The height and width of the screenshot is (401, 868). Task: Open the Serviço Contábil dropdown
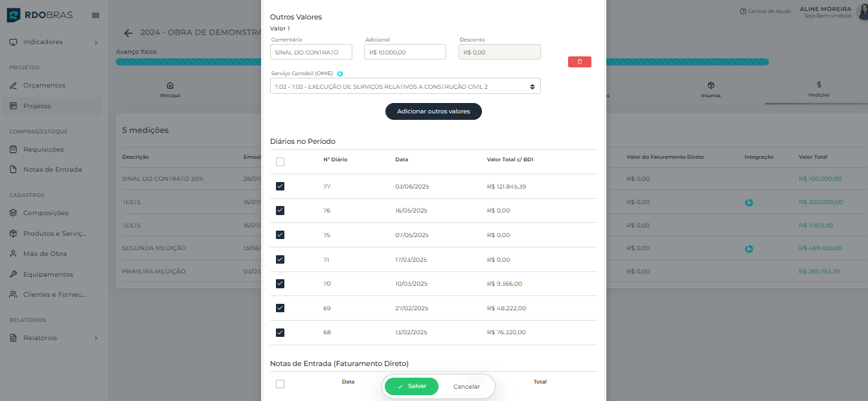[x=405, y=86]
